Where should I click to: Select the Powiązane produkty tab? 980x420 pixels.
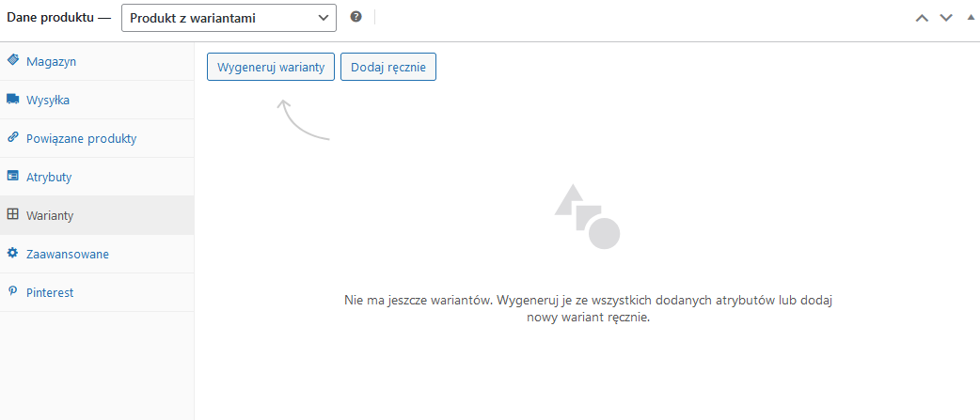(97, 138)
